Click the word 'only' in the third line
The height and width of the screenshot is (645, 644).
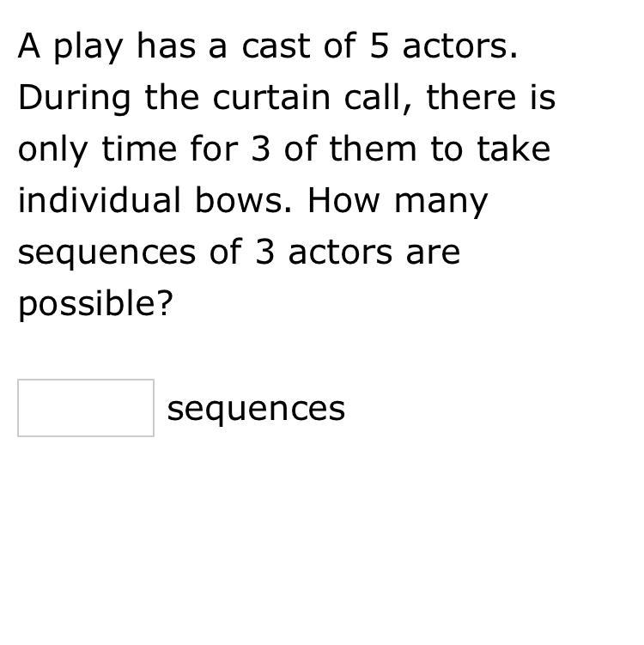tap(53, 151)
